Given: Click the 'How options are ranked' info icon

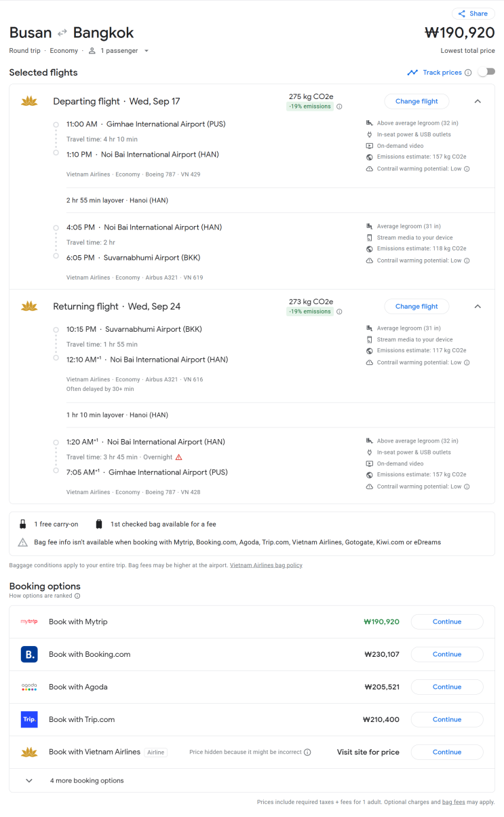Looking at the screenshot, I should click(x=77, y=596).
